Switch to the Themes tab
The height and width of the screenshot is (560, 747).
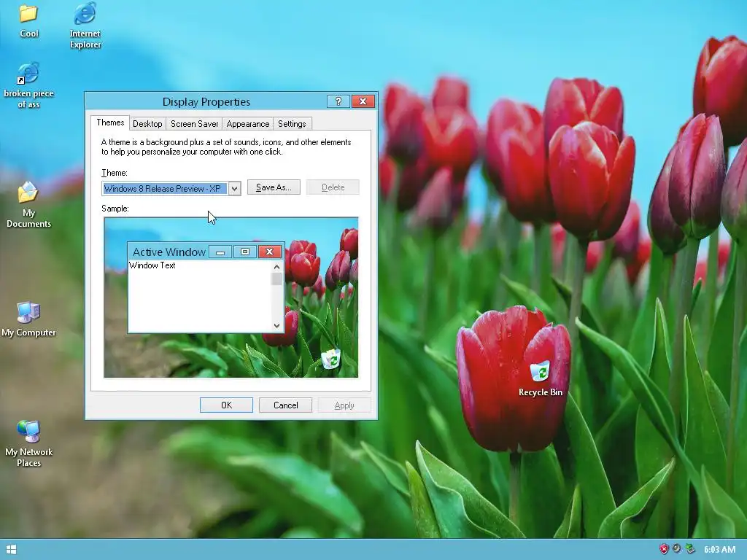click(110, 122)
